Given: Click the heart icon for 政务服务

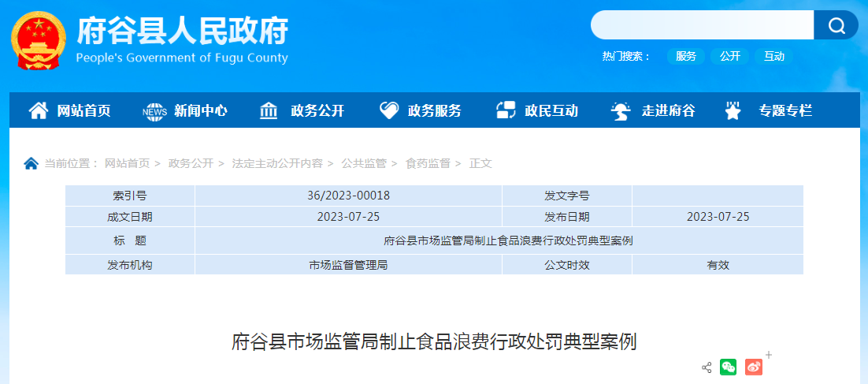Looking at the screenshot, I should [x=388, y=111].
